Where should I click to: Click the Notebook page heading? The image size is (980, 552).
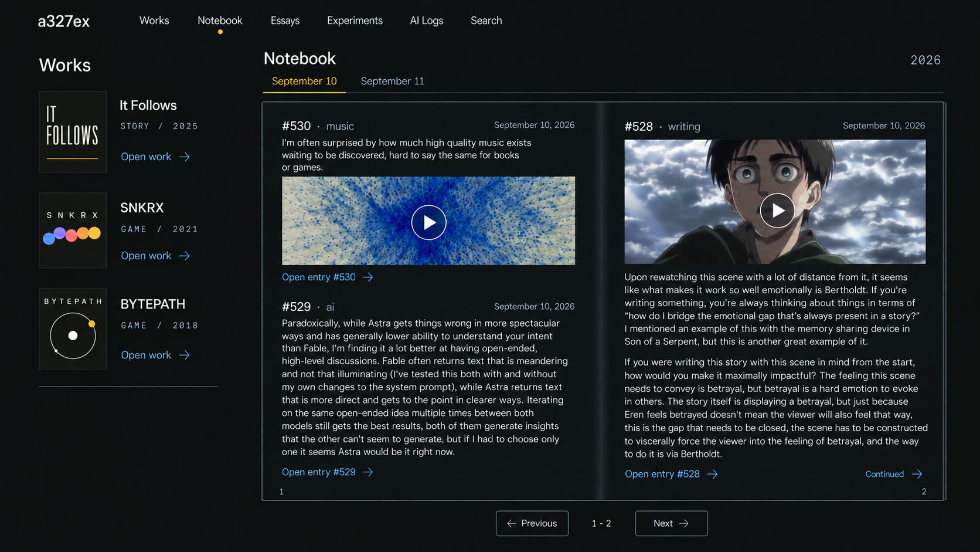(x=300, y=59)
